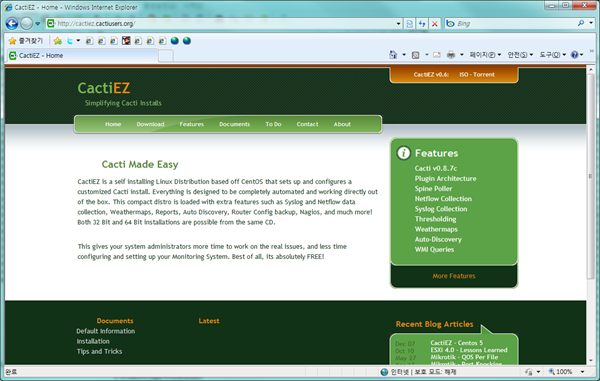Click 'Cacti v0.8.7c' in Features list
Image resolution: width=600 pixels, height=381 pixels.
[x=436, y=168]
